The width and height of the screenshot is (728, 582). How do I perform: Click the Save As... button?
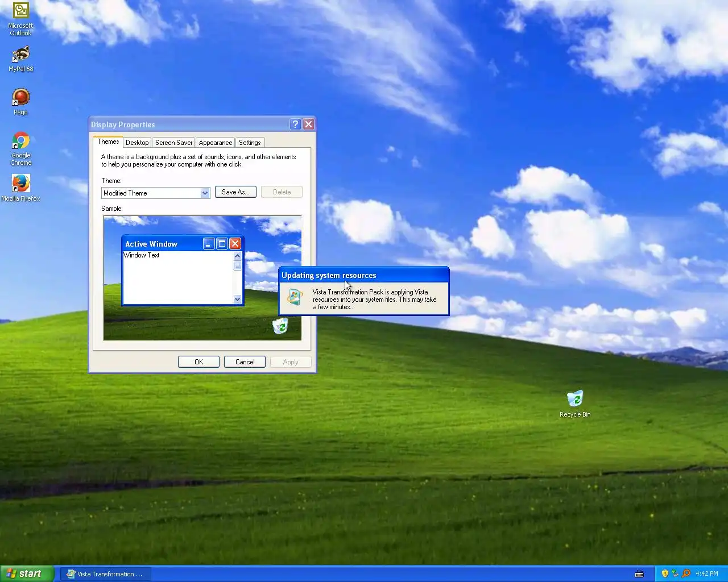pos(235,192)
